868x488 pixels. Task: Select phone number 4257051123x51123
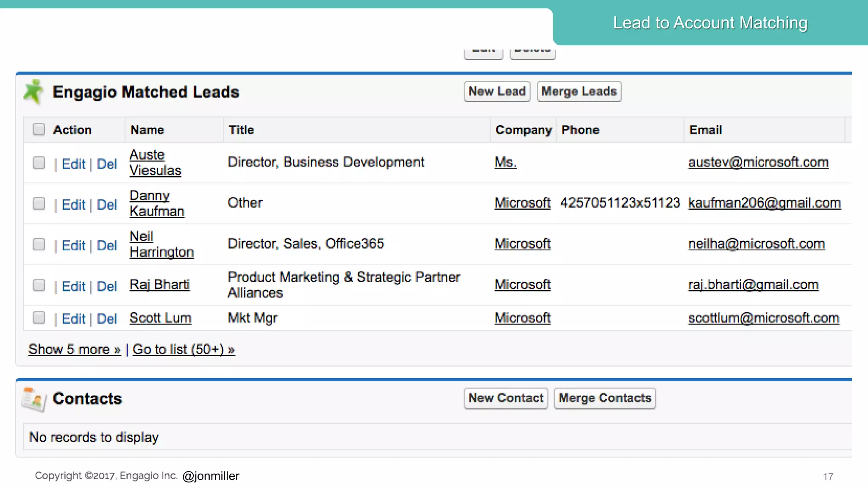click(x=620, y=203)
